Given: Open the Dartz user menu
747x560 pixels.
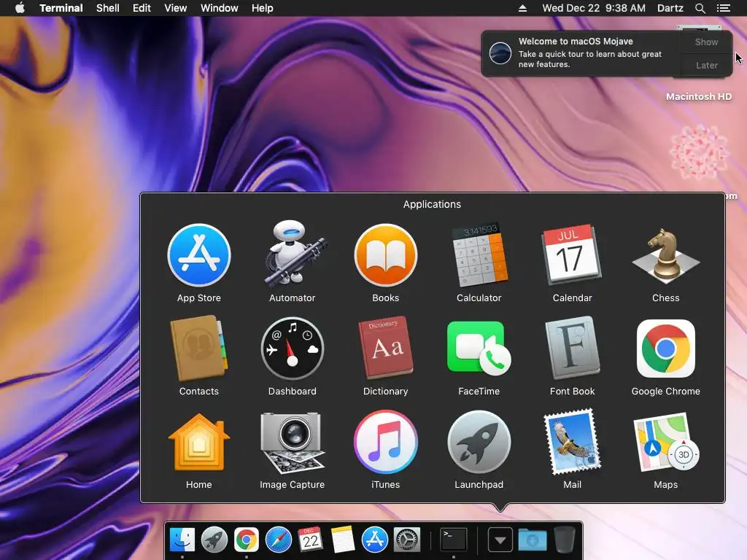Looking at the screenshot, I should [x=670, y=8].
